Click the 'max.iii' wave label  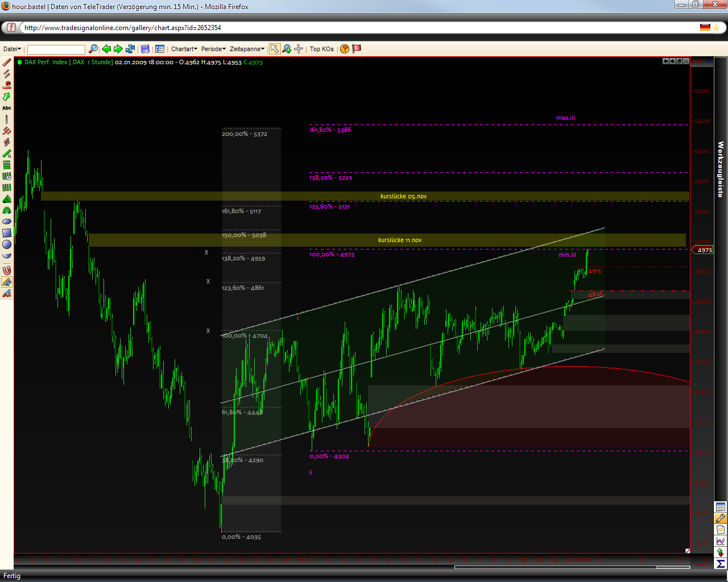tap(565, 118)
